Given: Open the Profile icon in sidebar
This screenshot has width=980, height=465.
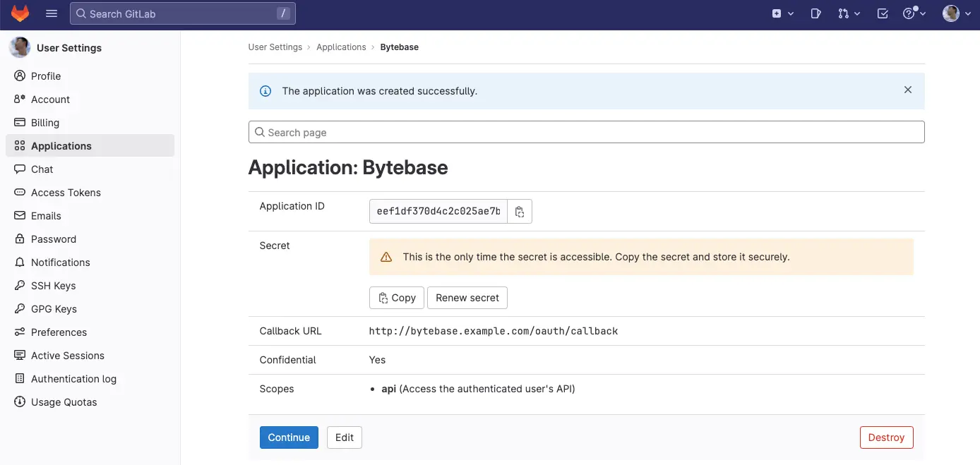Looking at the screenshot, I should click(20, 76).
